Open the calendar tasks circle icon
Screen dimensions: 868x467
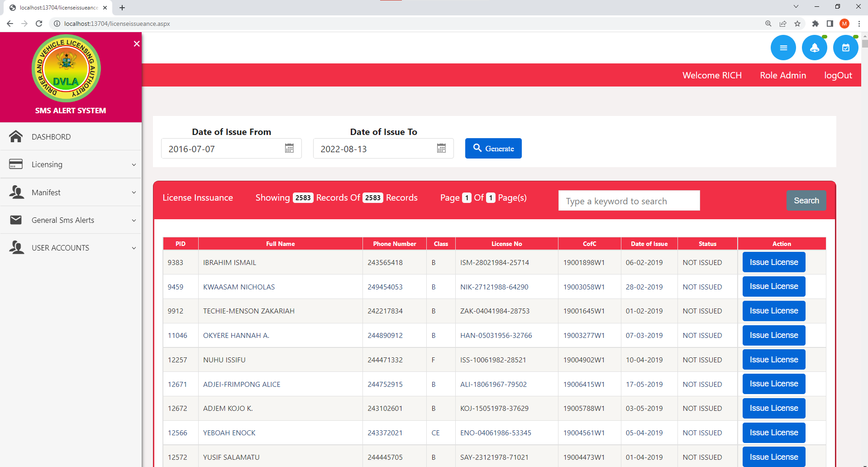pos(845,48)
